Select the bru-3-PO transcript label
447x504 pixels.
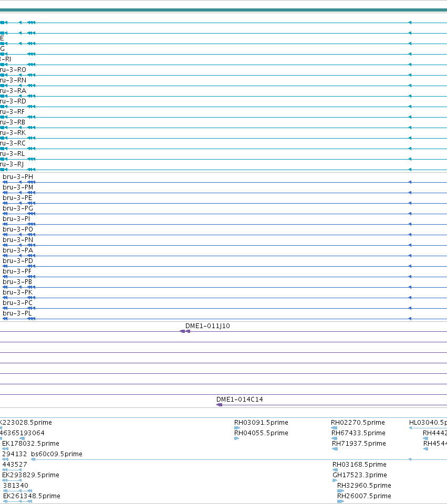coord(18,229)
